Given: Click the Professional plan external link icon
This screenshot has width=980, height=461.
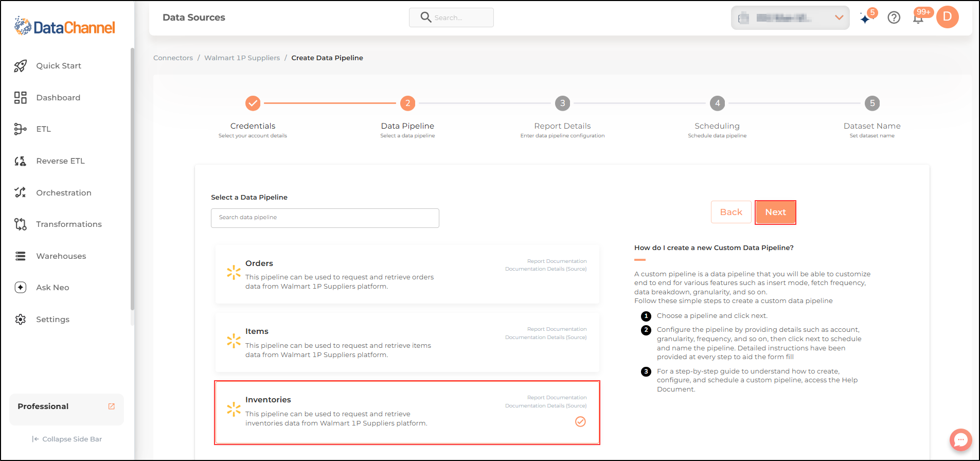Looking at the screenshot, I should 112,406.
